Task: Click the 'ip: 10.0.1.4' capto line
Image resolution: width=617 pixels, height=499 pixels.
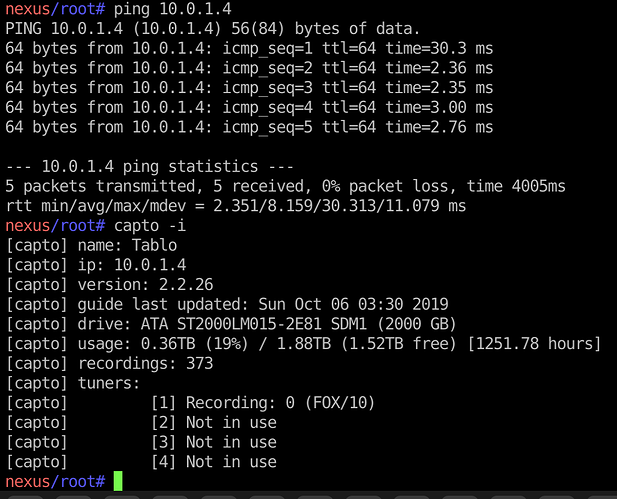Action: coord(96,265)
